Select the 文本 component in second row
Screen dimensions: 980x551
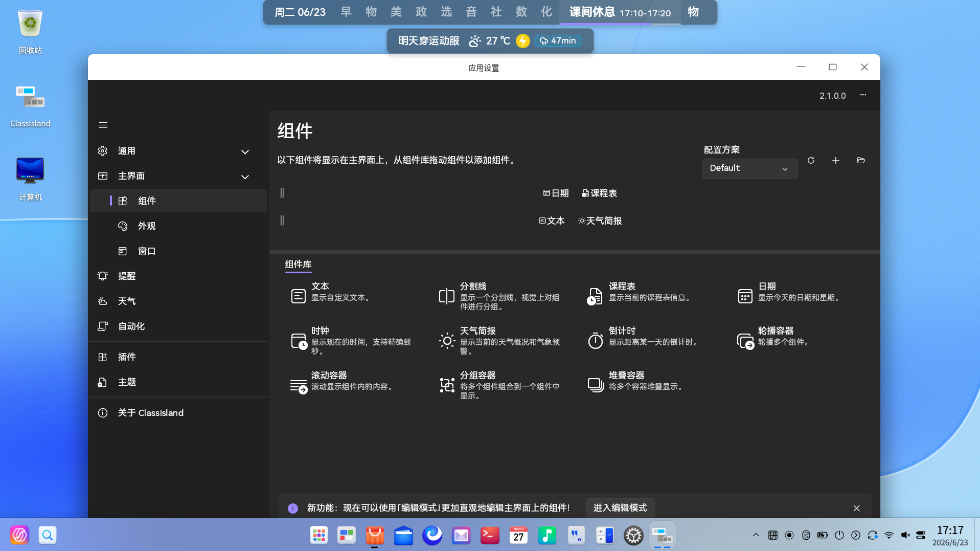coord(552,221)
